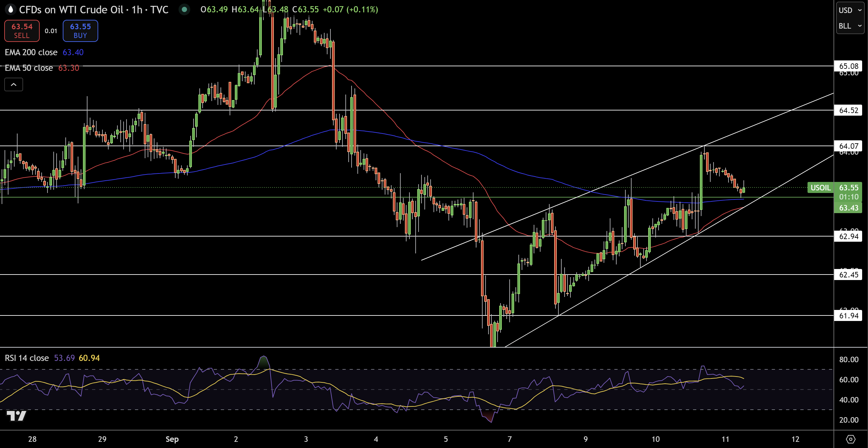
Task: Click the open price O63.49 in header
Action: [214, 9]
